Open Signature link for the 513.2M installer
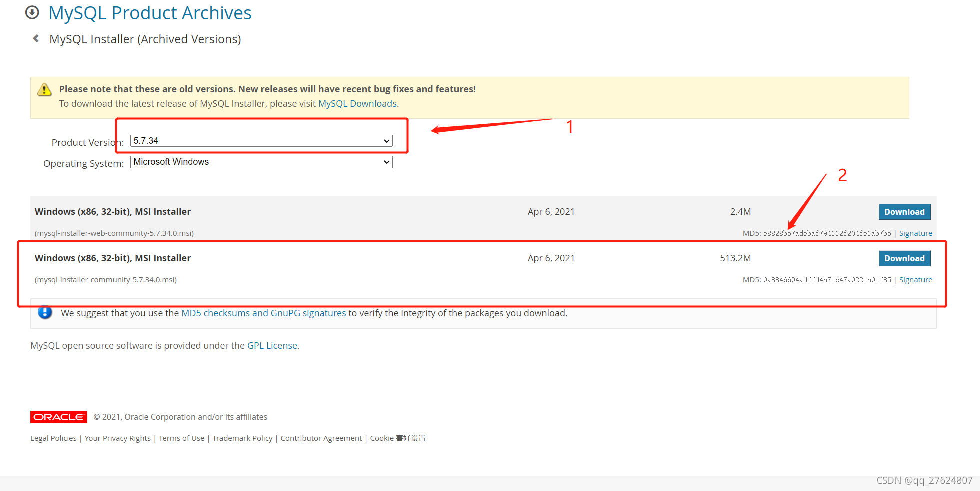 pos(915,280)
